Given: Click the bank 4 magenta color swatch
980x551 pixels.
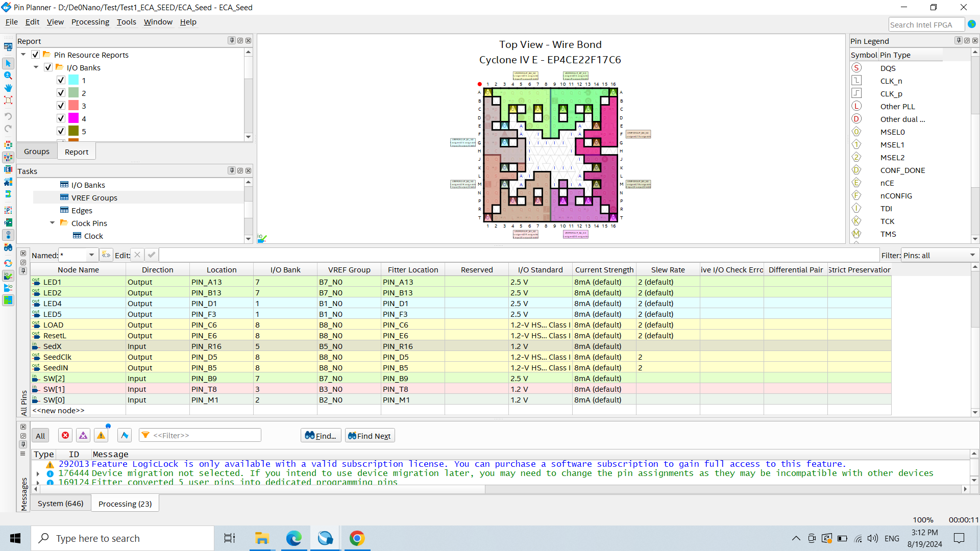Looking at the screenshot, I should (x=73, y=118).
